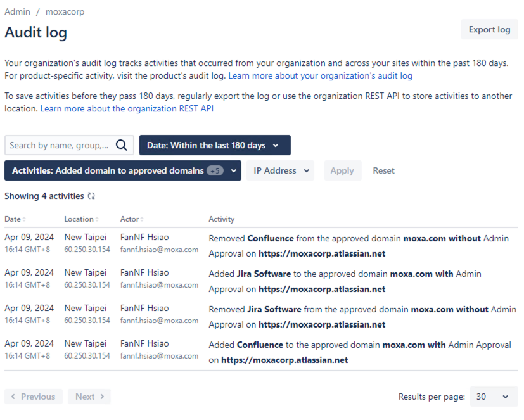The image size is (524, 420).
Task: Open Learn more about the organization REST API link
Action: tap(127, 108)
